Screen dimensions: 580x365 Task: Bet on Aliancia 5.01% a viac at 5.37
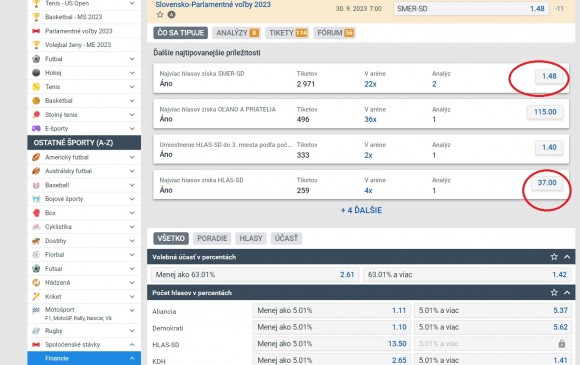coord(493,311)
